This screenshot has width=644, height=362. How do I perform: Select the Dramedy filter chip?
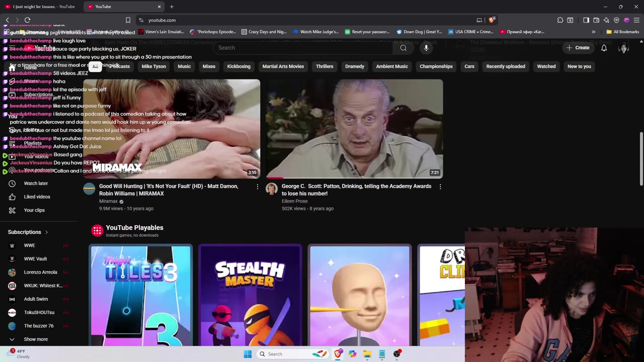(355, 66)
